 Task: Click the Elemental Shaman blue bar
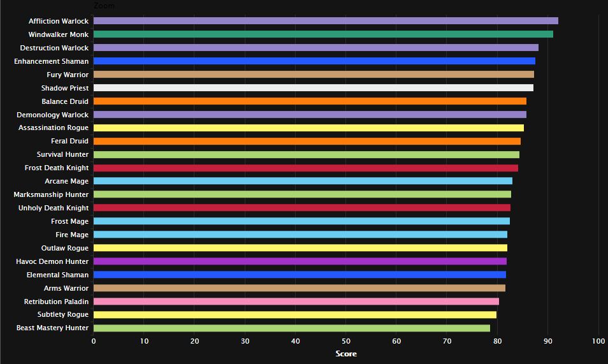300,275
